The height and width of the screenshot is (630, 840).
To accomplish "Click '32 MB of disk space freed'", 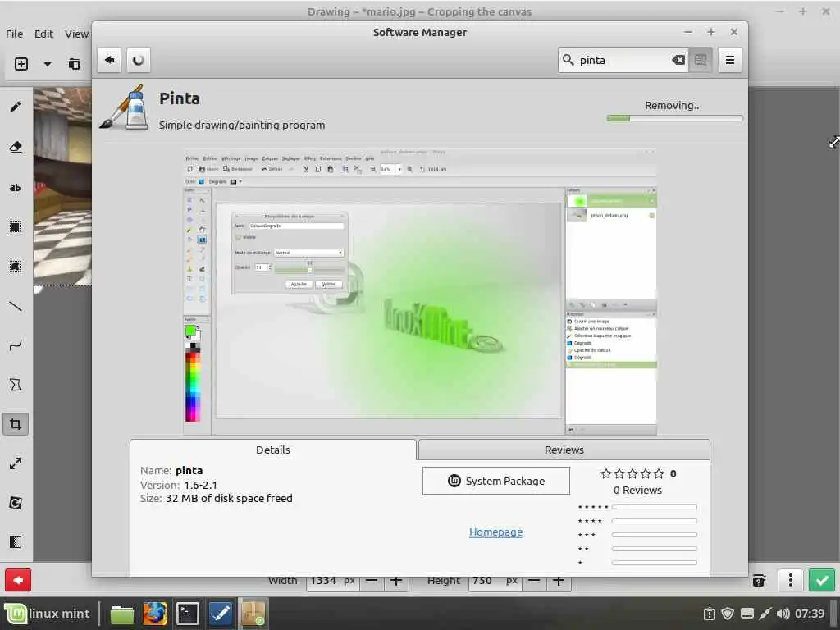I will pyautogui.click(x=230, y=498).
